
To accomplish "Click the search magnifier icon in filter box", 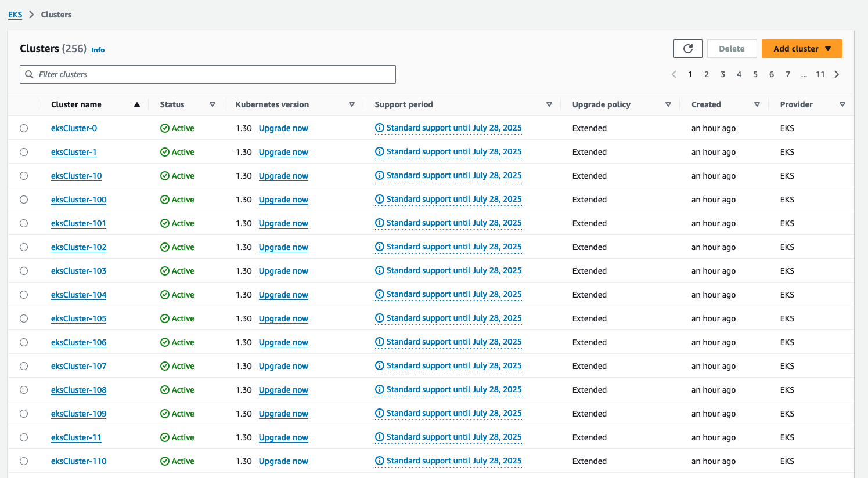I will point(29,74).
